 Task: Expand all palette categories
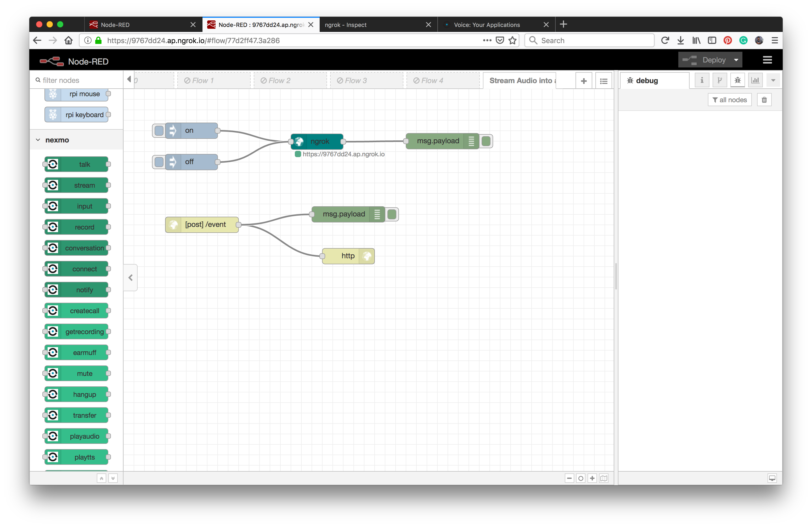coord(113,478)
